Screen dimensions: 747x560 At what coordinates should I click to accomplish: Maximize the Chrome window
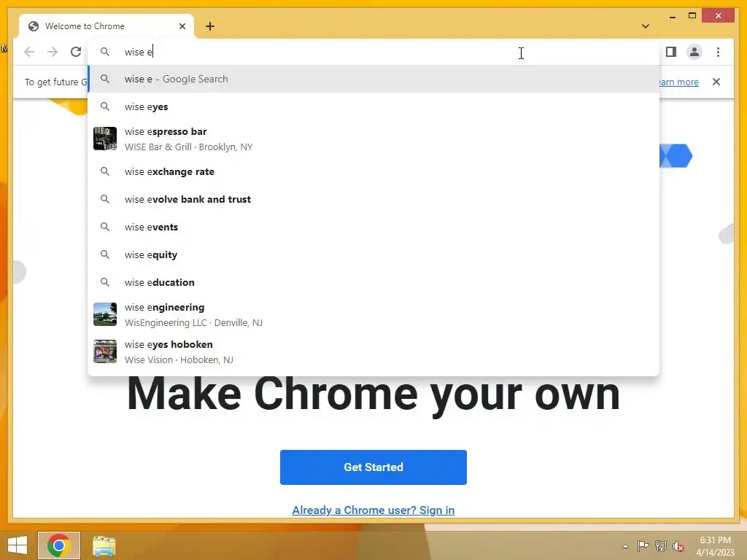click(x=692, y=16)
